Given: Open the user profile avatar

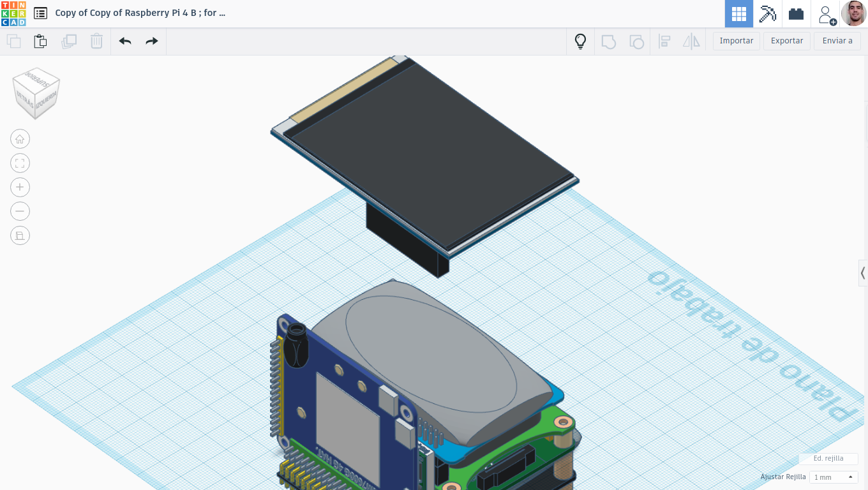Looking at the screenshot, I should 854,13.
